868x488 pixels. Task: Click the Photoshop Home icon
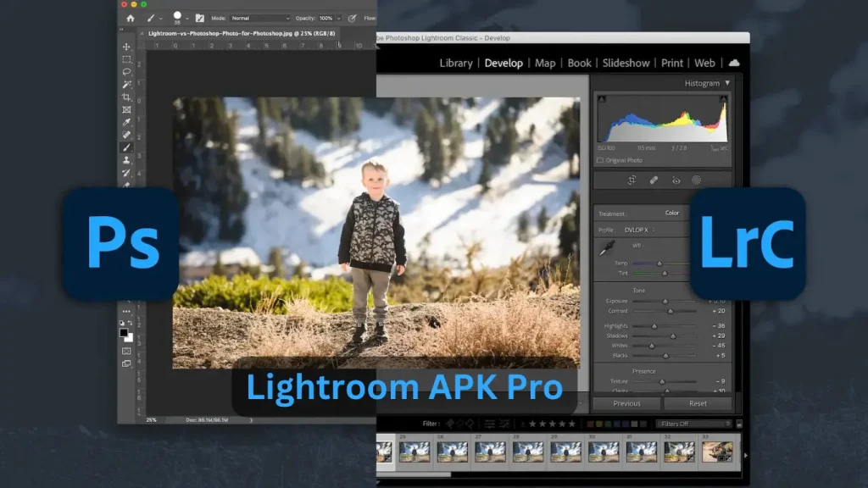pyautogui.click(x=130, y=19)
